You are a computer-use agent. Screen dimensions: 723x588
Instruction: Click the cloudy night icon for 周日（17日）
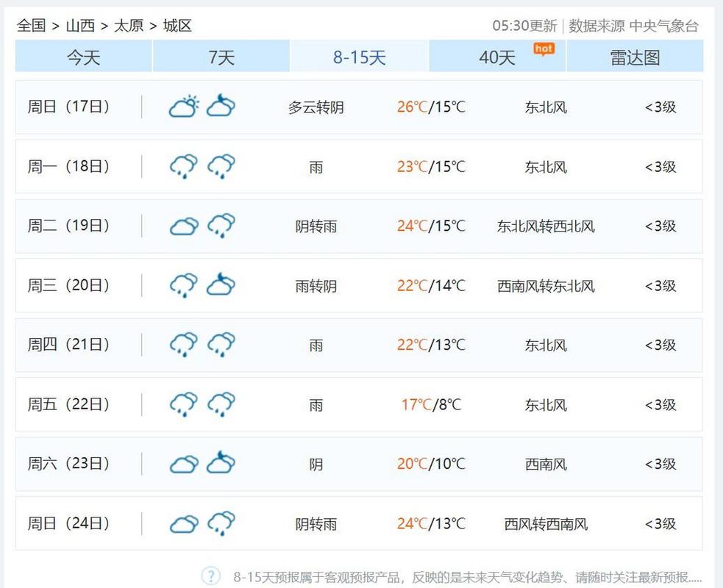pyautogui.click(x=221, y=107)
